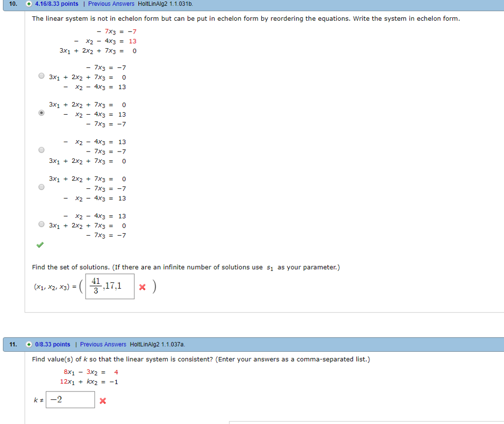Screen dimensions: 504x424
Task: Click the equation 12x1 + kx2 = −1
Action: 89,382
